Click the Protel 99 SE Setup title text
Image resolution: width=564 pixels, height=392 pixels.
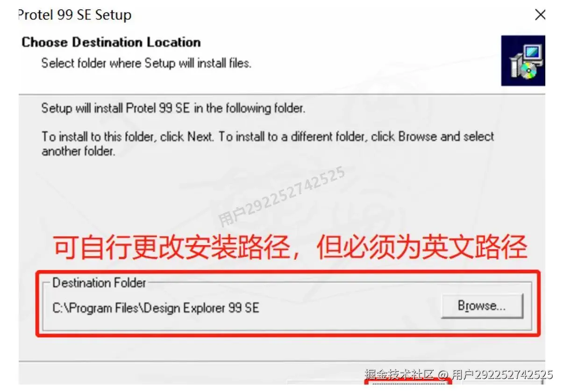(75, 15)
